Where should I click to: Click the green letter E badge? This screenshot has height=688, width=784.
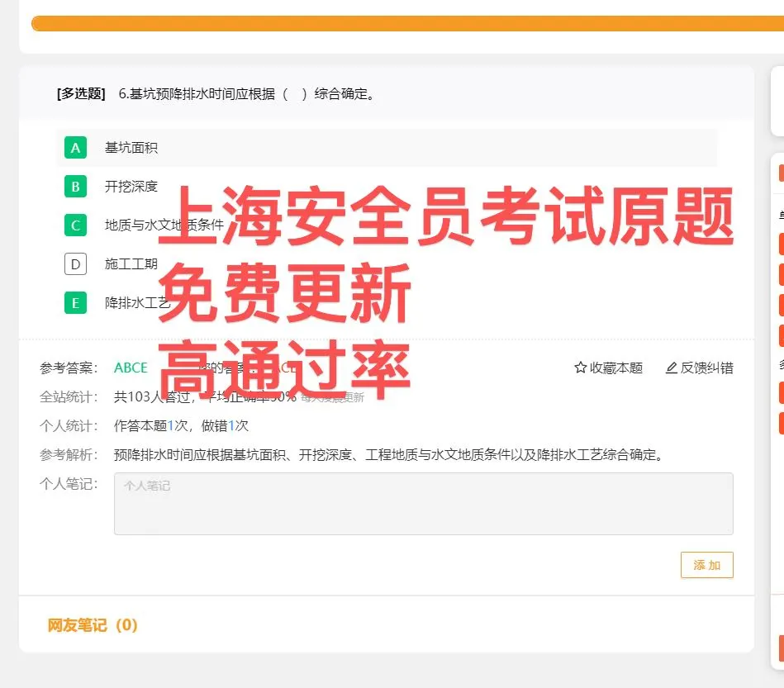click(x=75, y=302)
